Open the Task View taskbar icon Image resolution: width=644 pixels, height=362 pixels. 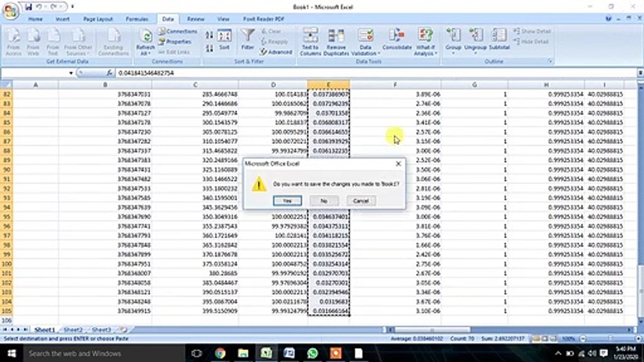point(197,353)
